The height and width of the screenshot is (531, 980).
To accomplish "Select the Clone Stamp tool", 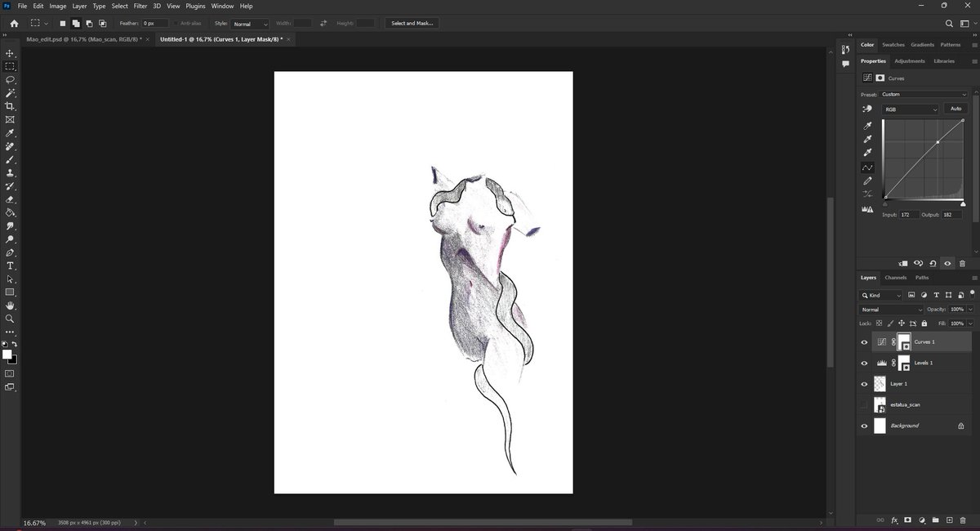I will coord(10,173).
